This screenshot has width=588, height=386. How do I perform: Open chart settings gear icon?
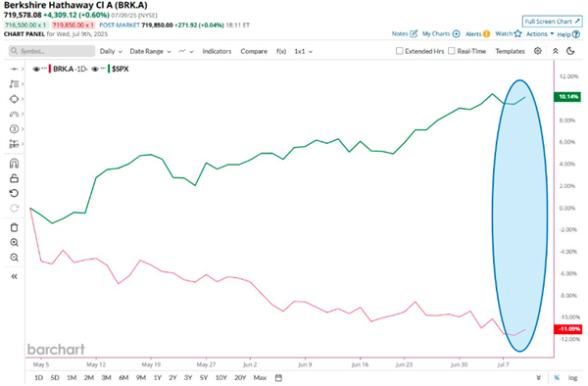point(537,51)
